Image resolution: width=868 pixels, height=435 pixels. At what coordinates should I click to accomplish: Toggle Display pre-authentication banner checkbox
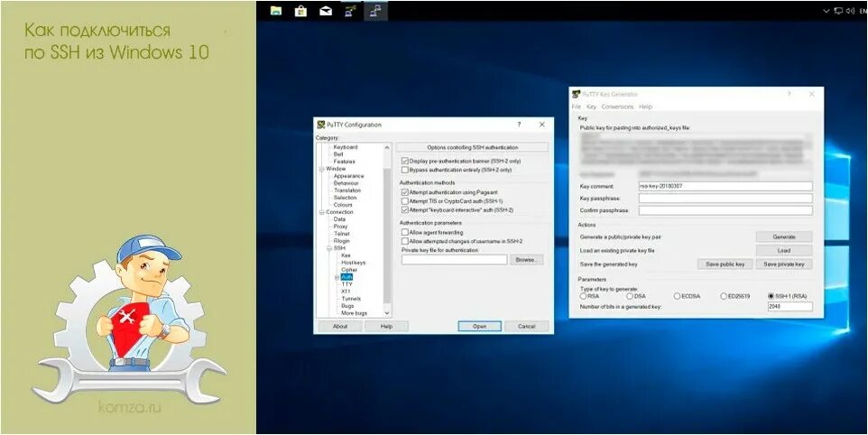click(404, 161)
